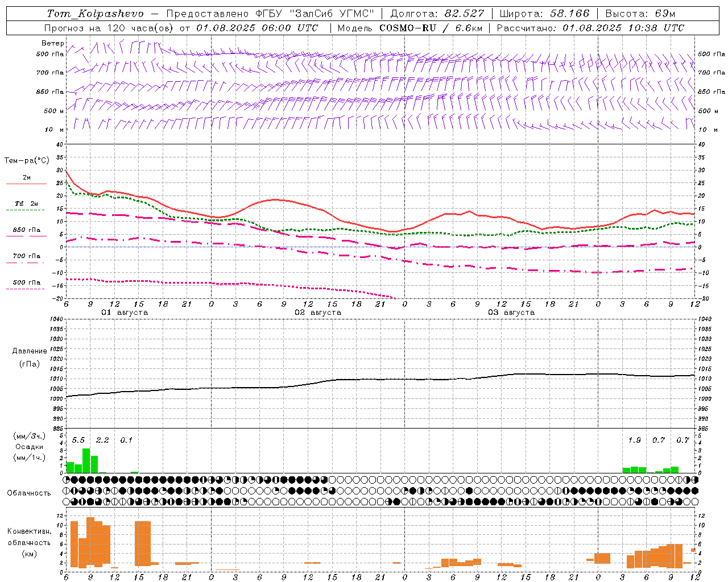Click the 2.2 precipitation total

tap(102, 440)
